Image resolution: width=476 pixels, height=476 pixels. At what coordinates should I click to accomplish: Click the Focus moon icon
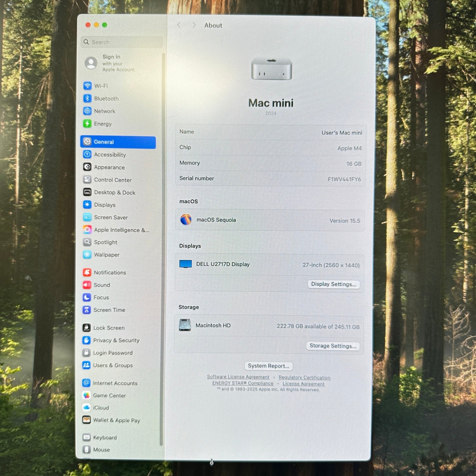(87, 297)
